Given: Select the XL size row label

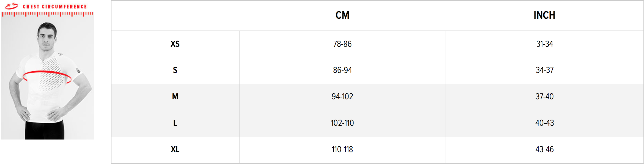Looking at the screenshot, I should coord(175,149).
